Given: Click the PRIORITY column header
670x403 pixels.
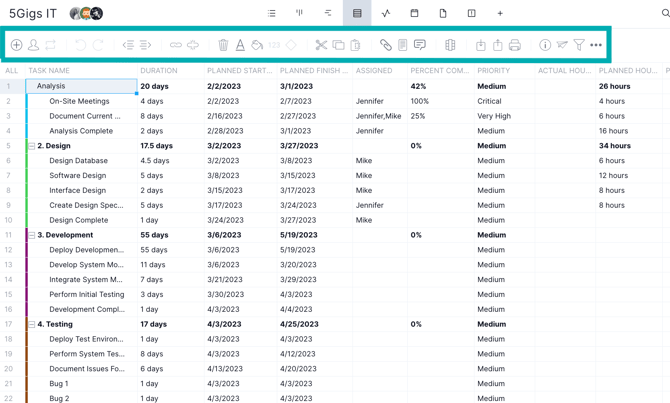Looking at the screenshot, I should [x=494, y=71].
